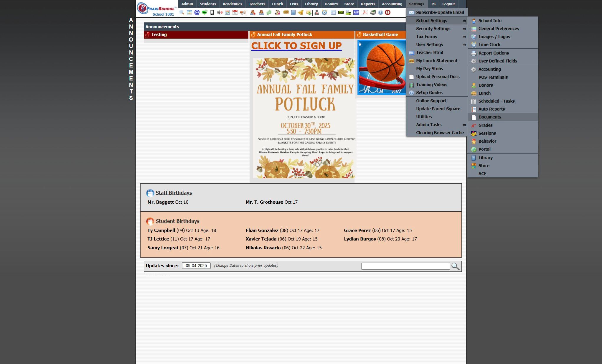
Task: Click the hamburger lunch toolbar icon
Action: point(286,12)
